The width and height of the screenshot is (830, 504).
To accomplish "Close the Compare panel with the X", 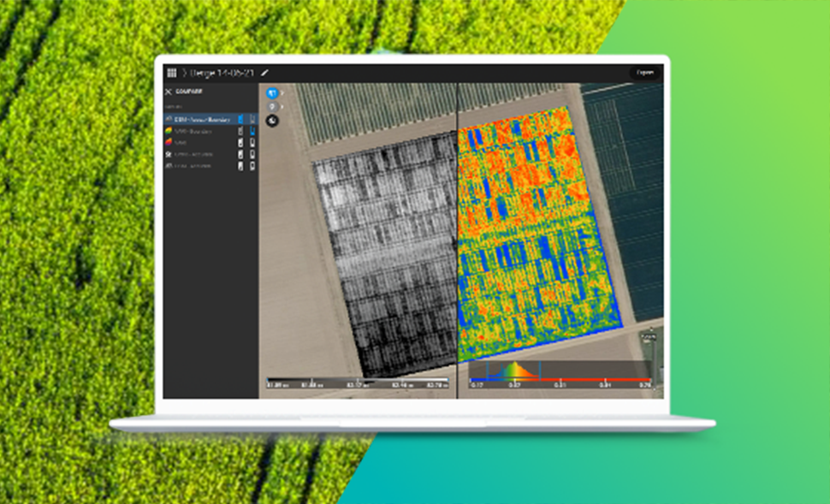I will tap(169, 92).
